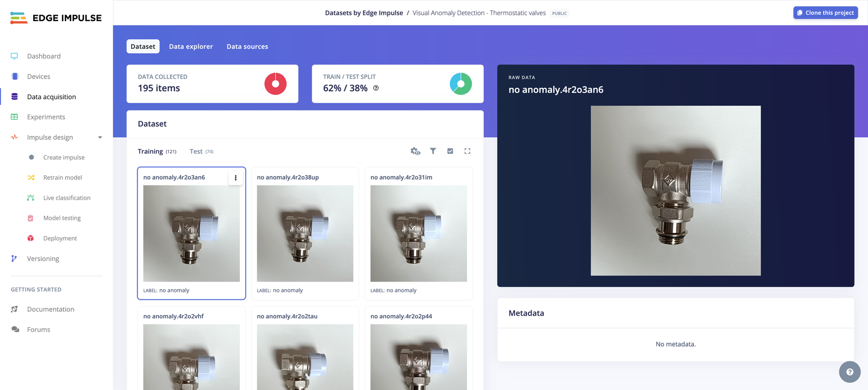The width and height of the screenshot is (868, 390).
Task: Click Visual Anomaly Detection project title
Action: click(479, 13)
